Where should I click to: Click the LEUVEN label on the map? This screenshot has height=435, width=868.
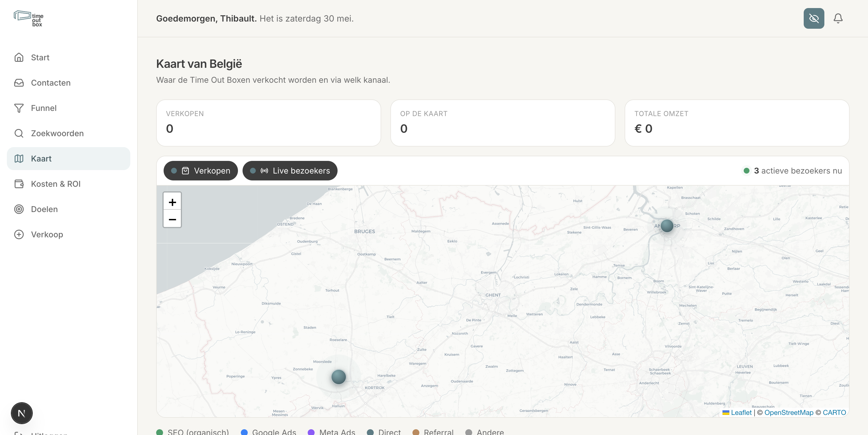click(x=745, y=367)
